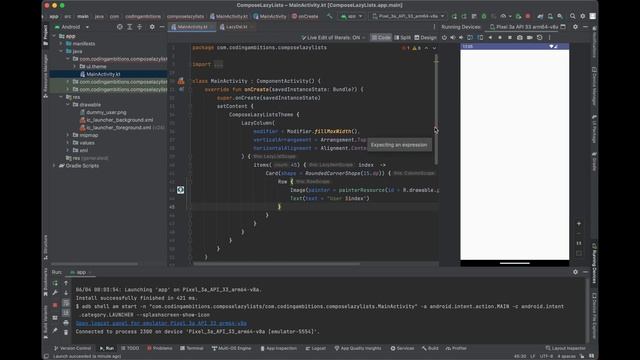Switch the editor to Code view
Viewport: 640px width, 360px height.
click(x=381, y=38)
